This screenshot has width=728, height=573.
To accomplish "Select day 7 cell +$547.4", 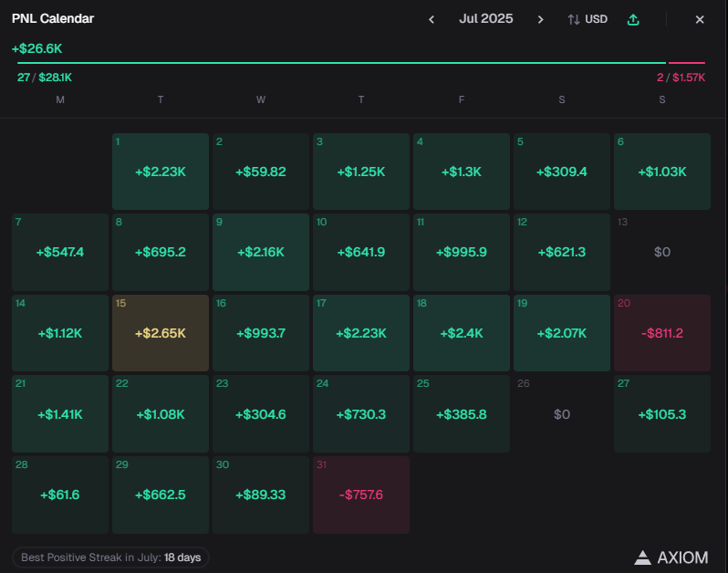I will tap(60, 252).
